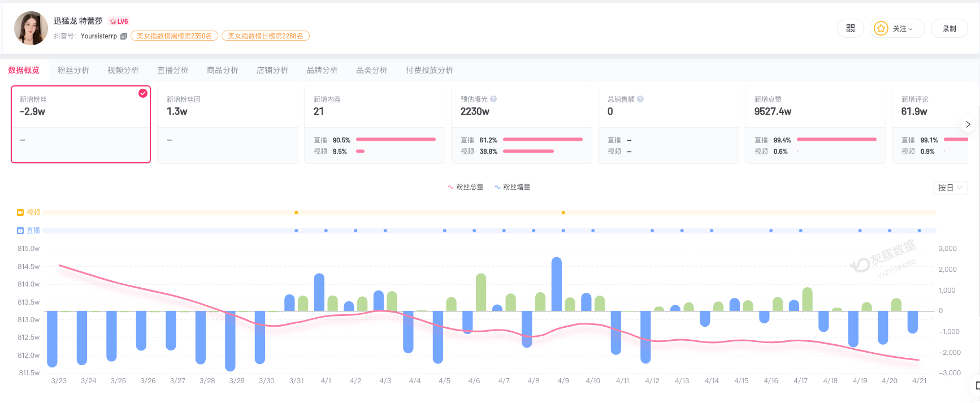The image size is (980, 403).
Task: Open the QR code icon button
Action: pyautogui.click(x=850, y=28)
